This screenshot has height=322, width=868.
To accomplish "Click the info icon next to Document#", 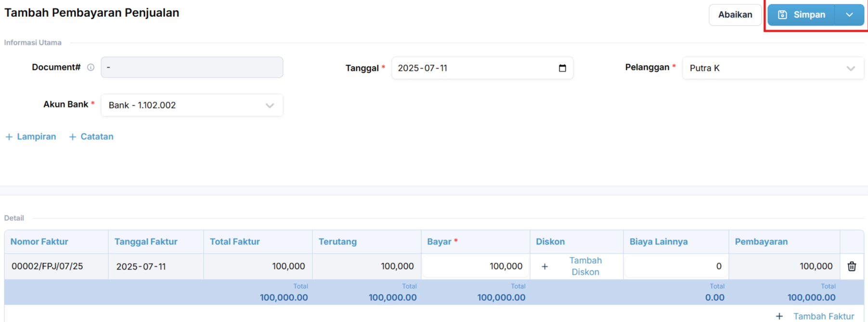I will click(x=91, y=67).
